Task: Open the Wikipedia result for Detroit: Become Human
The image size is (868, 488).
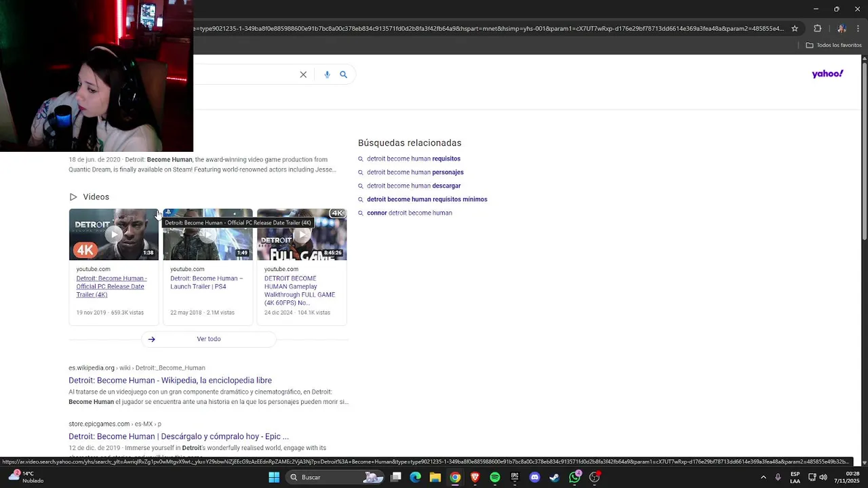Action: (170, 380)
